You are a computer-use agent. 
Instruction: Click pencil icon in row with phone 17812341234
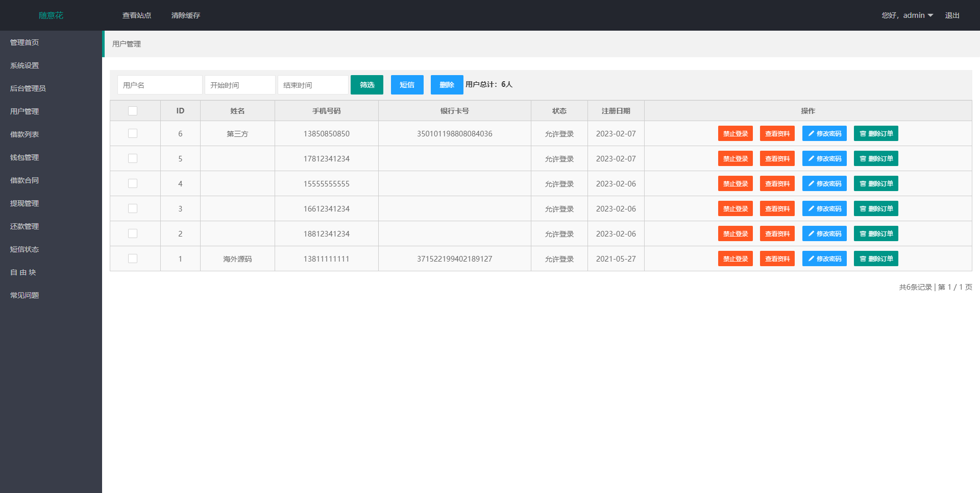tap(811, 159)
